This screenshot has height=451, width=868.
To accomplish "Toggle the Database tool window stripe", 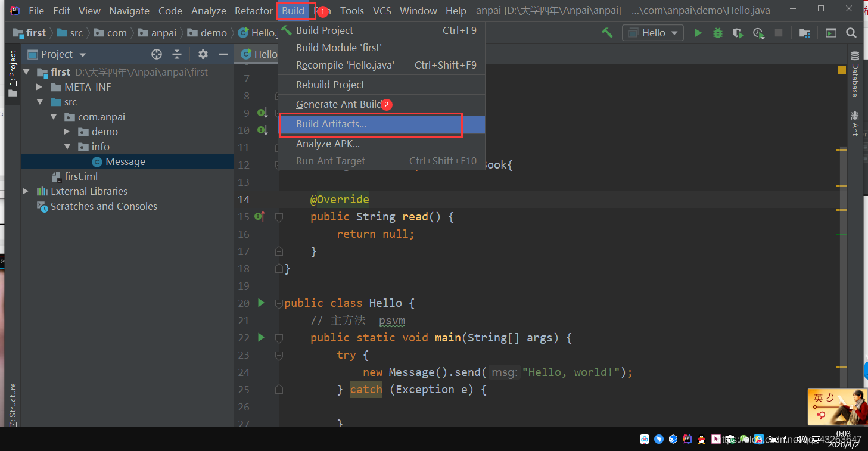I will pos(855,74).
